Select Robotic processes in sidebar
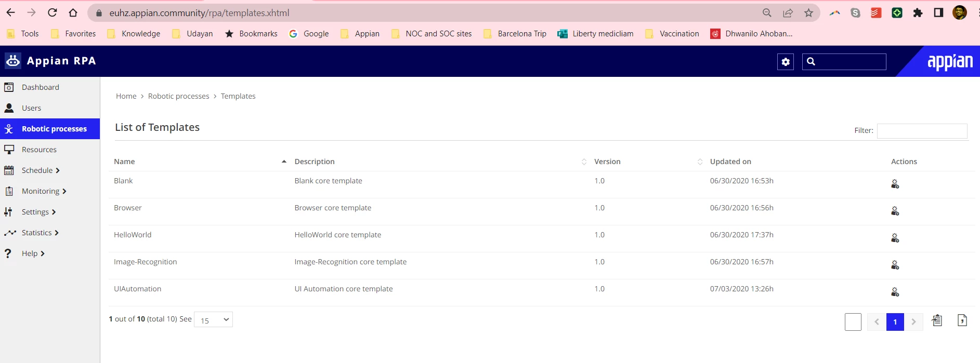Screen dimensions: 980x363 coord(50,129)
